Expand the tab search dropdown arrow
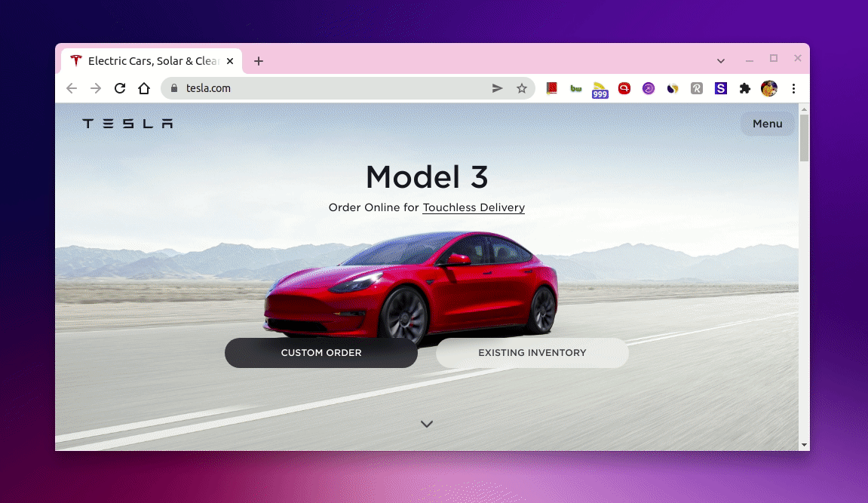This screenshot has height=503, width=868. pyautogui.click(x=721, y=61)
